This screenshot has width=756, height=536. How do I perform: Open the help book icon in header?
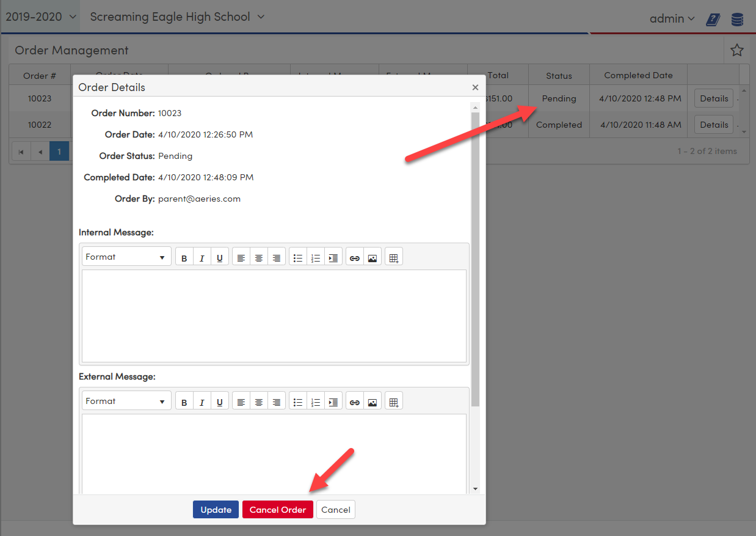point(713,20)
